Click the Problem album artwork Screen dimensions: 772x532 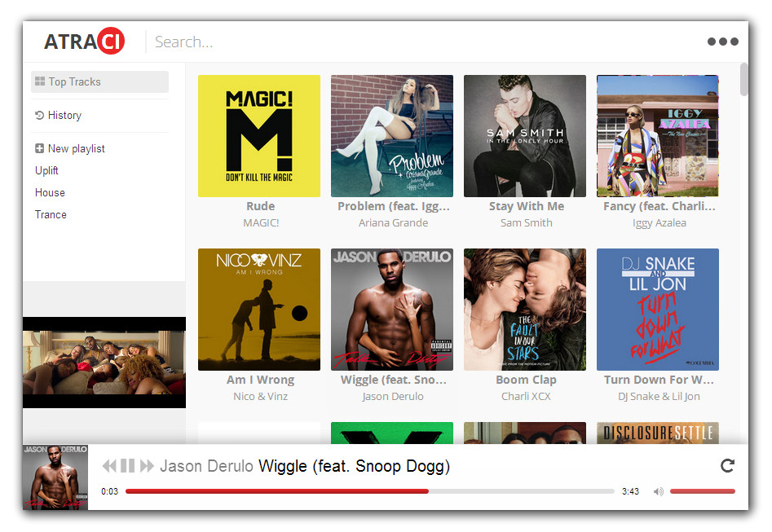[392, 136]
